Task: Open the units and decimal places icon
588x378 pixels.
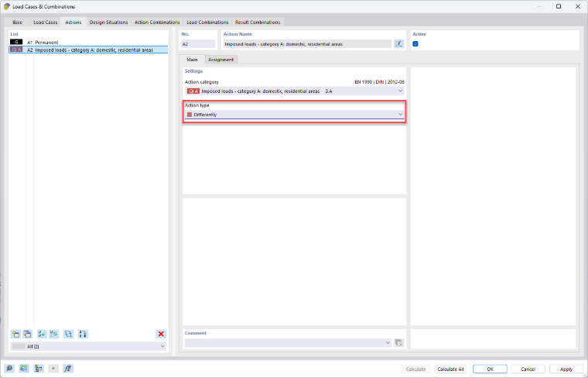Action: 24,369
